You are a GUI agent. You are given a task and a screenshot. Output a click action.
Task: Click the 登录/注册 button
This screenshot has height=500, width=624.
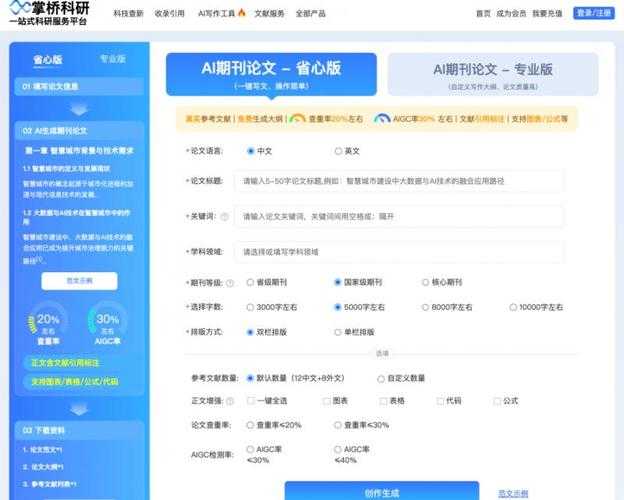594,13
